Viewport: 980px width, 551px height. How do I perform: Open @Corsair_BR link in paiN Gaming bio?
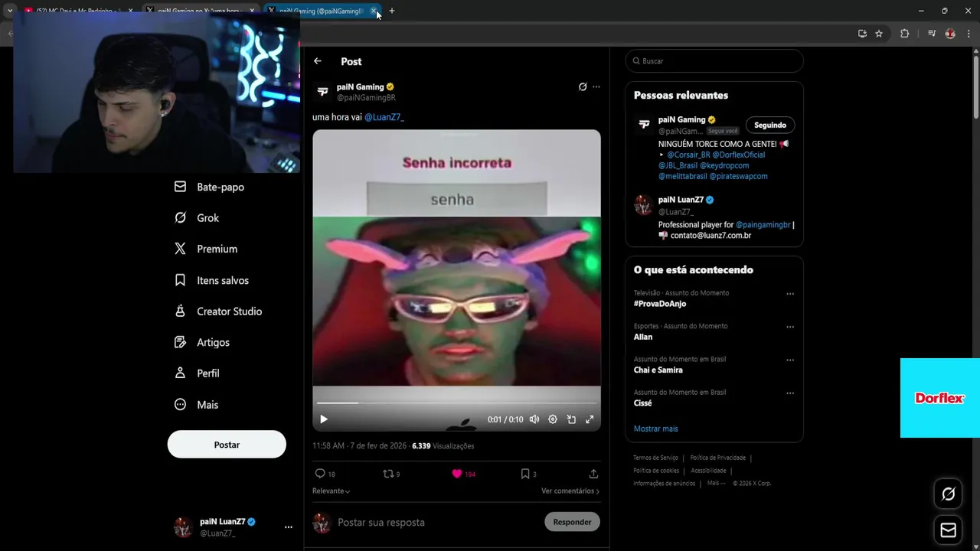pyautogui.click(x=688, y=155)
